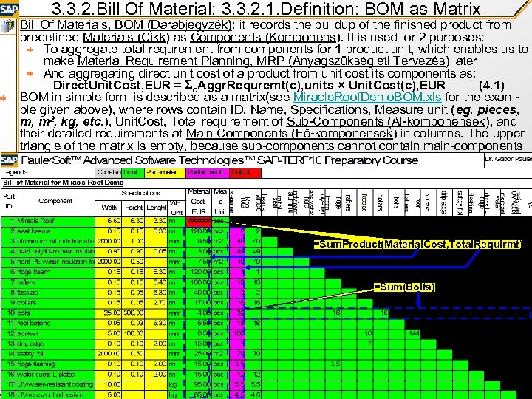
Task: Click the '3.5' green matrix cell in ridge flashing row
Action: pyautogui.click(x=335, y=364)
